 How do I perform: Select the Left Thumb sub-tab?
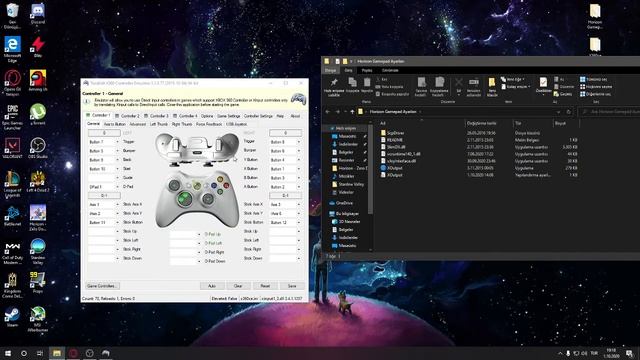tap(159, 124)
